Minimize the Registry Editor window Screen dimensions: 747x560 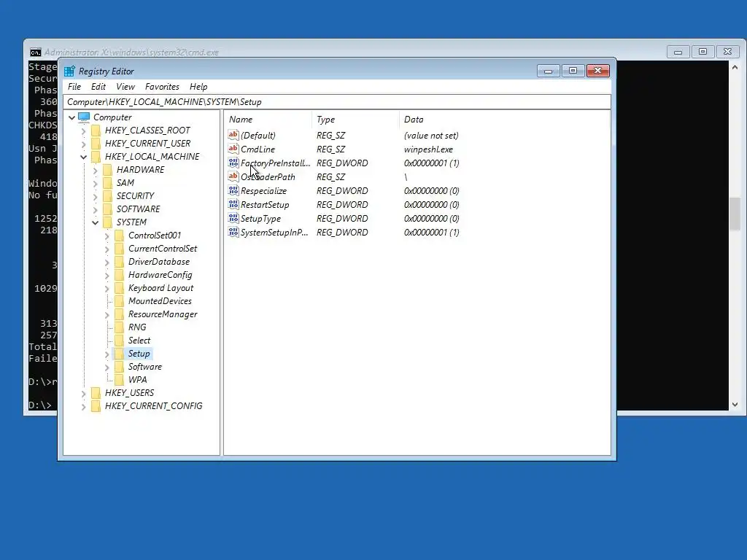click(549, 71)
